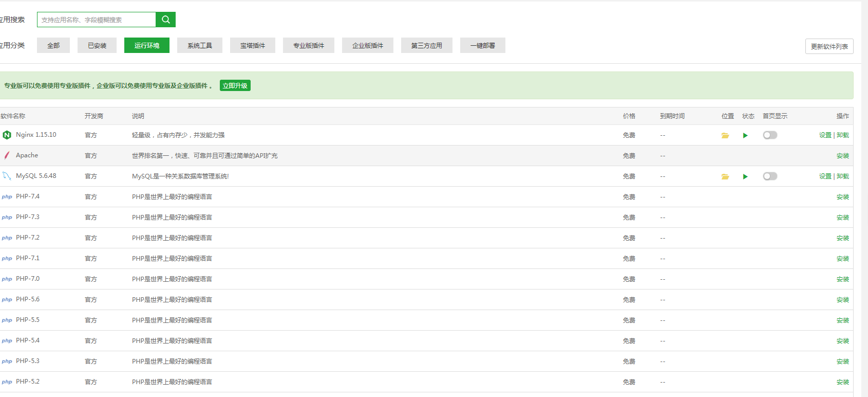The width and height of the screenshot is (868, 397).
Task: Click 安装 link for PHP-5.3
Action: click(x=843, y=361)
